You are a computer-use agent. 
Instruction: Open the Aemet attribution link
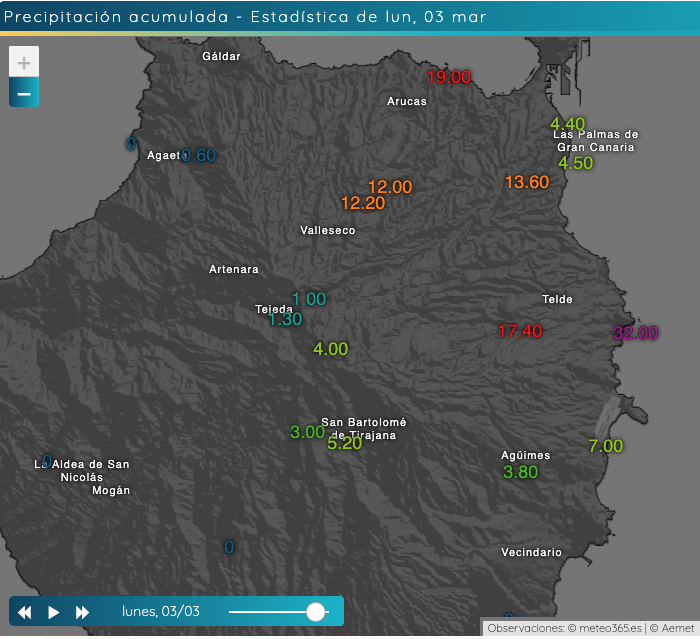675,629
